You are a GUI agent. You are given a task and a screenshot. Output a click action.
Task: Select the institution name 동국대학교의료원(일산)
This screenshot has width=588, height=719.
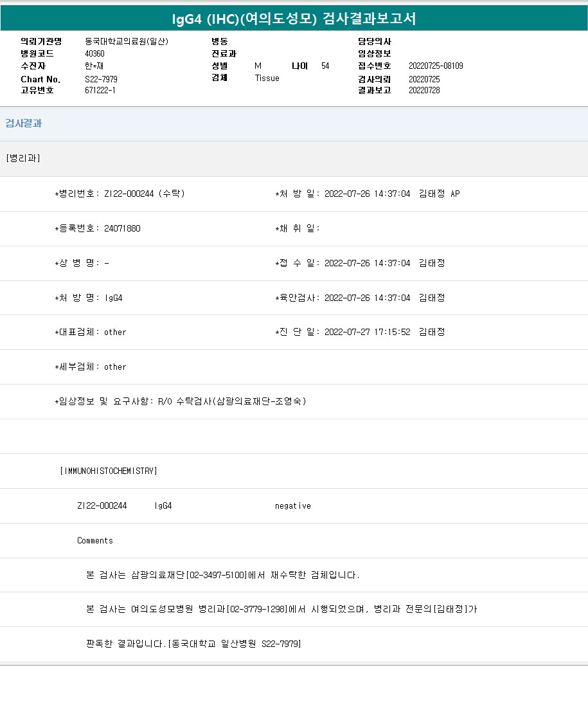[x=127, y=41]
